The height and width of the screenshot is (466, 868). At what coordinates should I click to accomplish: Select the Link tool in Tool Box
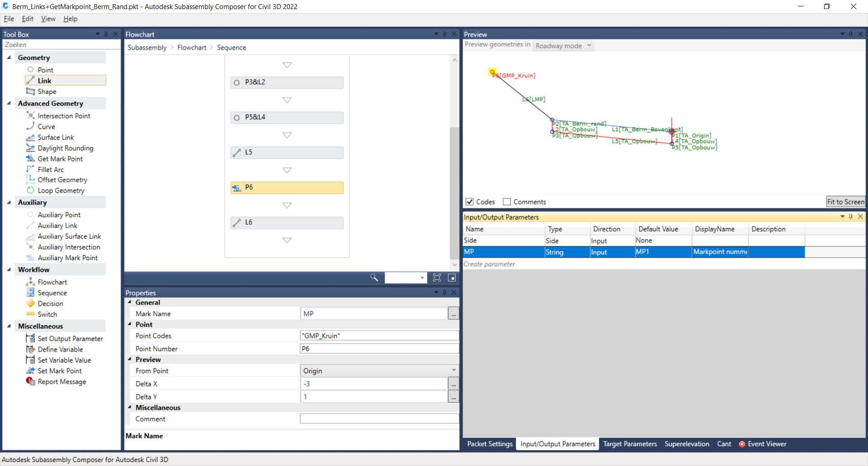45,81
